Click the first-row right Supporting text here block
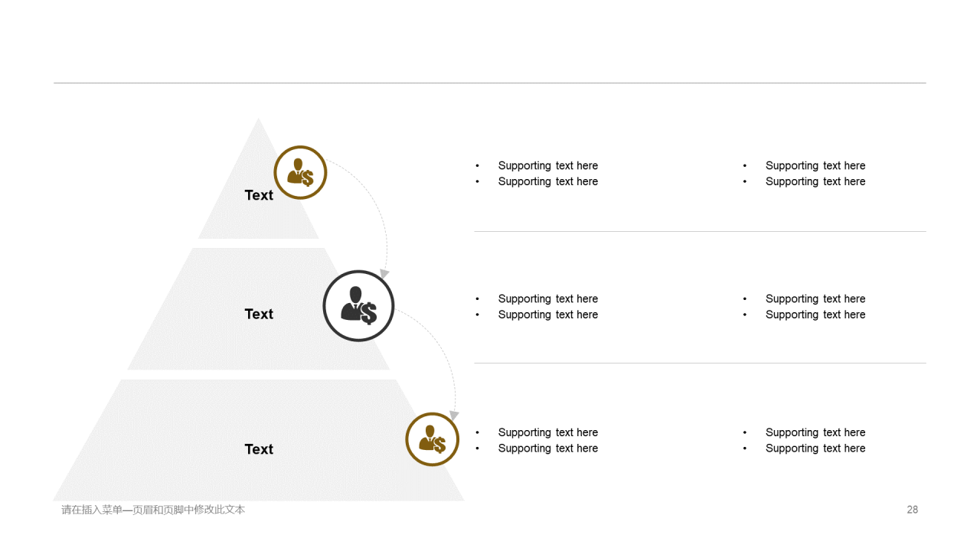Screen dimensions: 980x551 point(804,174)
